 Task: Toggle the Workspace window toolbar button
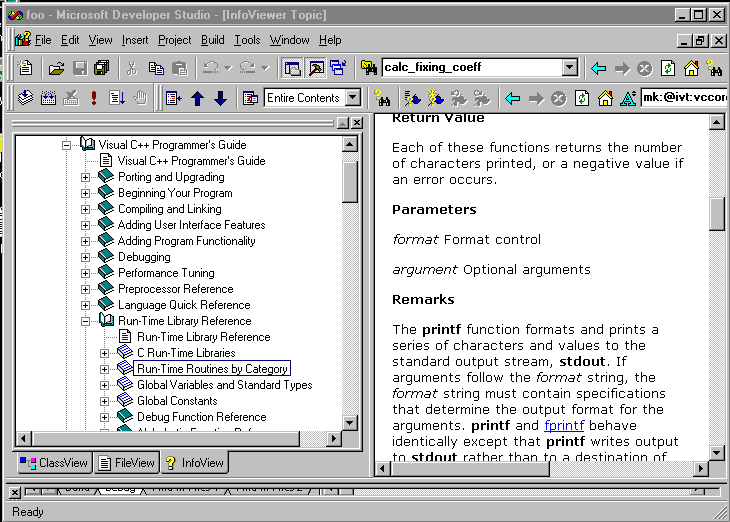coord(293,68)
